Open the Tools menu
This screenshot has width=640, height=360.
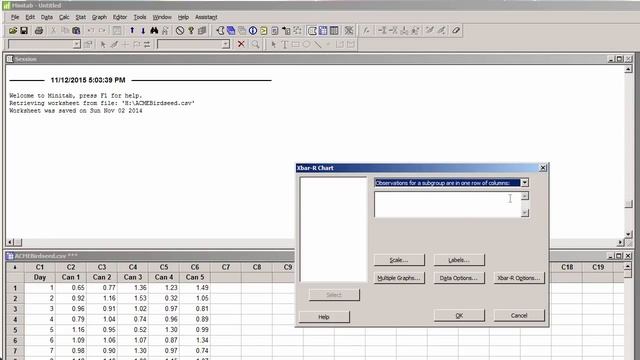140,17
